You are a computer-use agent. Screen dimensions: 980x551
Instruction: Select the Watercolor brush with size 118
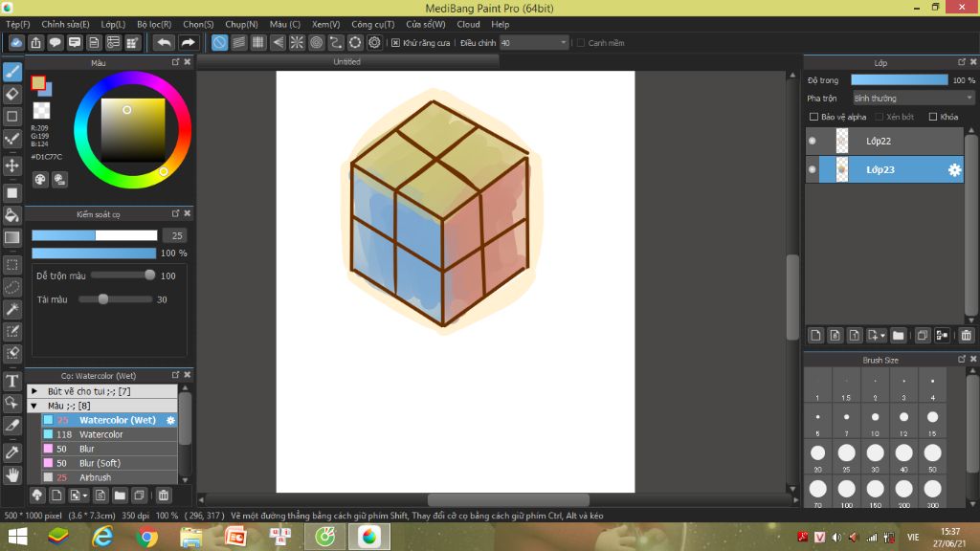click(x=109, y=435)
